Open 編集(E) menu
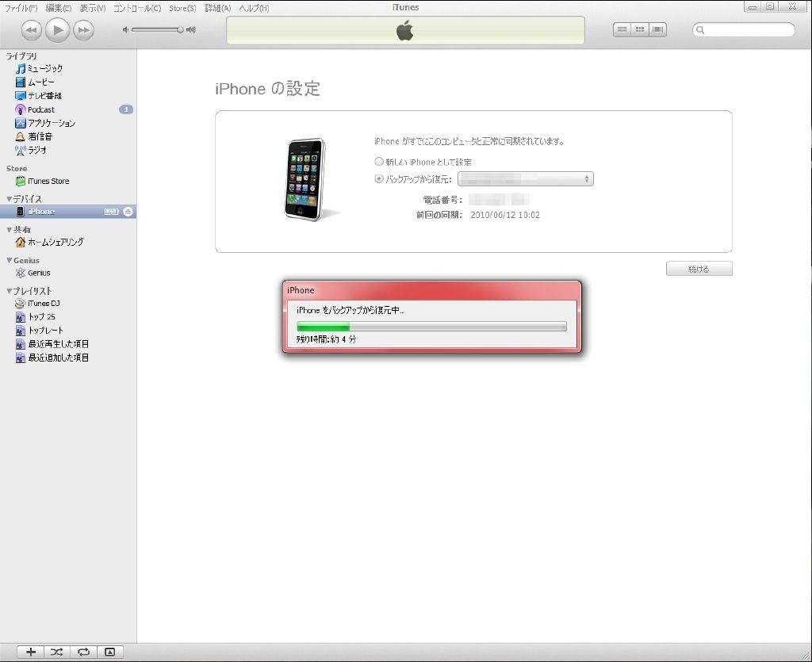Viewport: 812px width, 662px height. [x=59, y=8]
